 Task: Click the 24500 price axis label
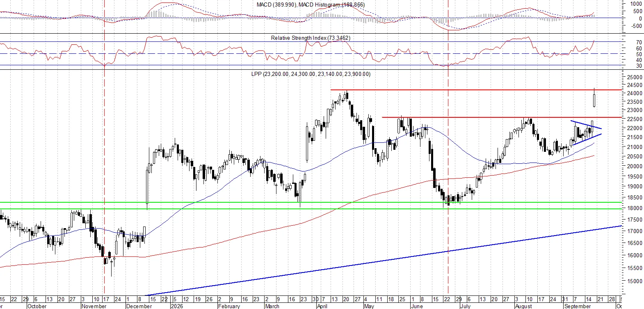click(x=634, y=85)
